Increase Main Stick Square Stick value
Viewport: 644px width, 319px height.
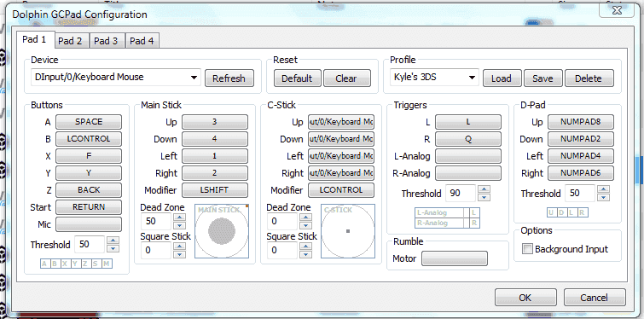coord(179,246)
